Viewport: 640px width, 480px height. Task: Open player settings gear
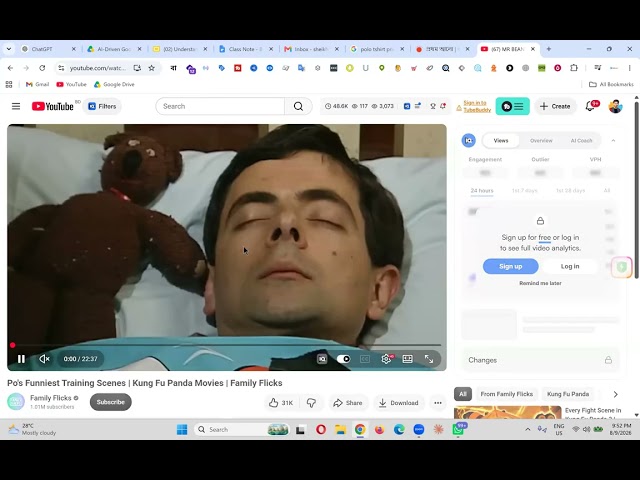(386, 359)
